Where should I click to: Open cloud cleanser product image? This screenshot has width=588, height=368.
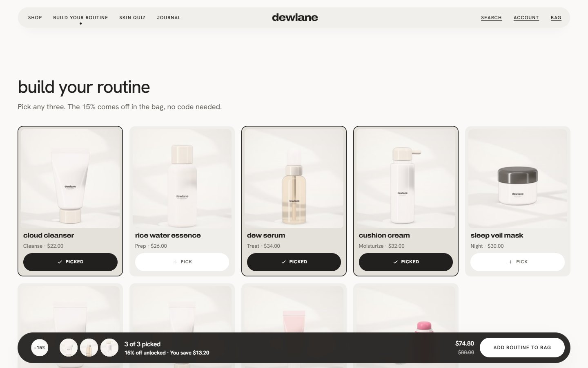(x=70, y=179)
